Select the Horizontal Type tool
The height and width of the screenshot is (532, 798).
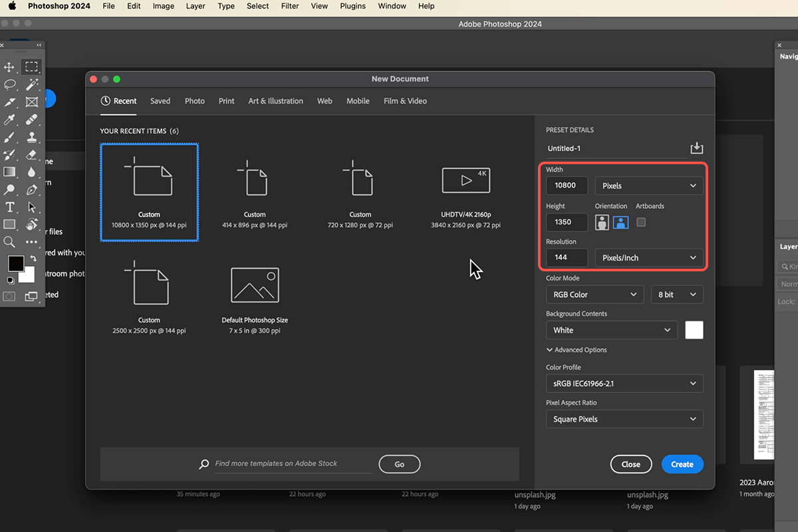pyautogui.click(x=9, y=207)
